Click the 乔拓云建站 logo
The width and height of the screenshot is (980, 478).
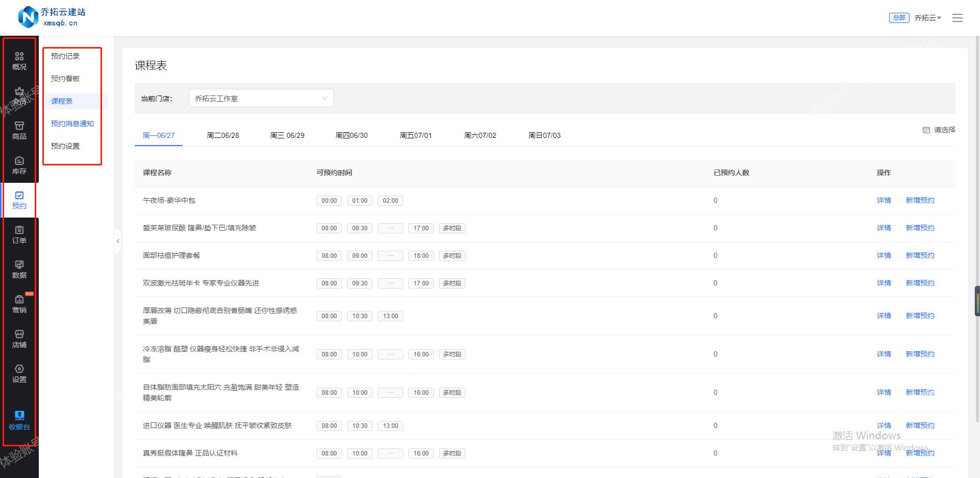[52, 17]
